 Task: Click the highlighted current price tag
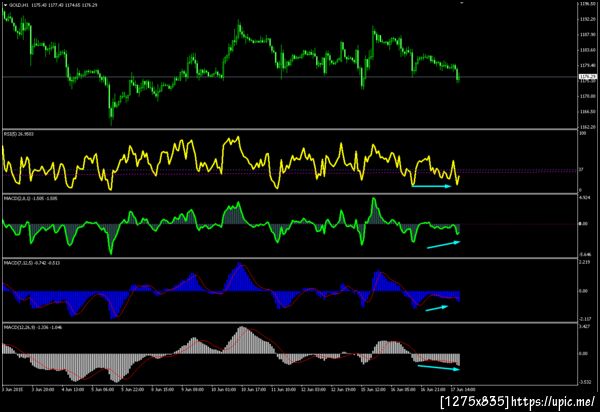click(x=588, y=77)
